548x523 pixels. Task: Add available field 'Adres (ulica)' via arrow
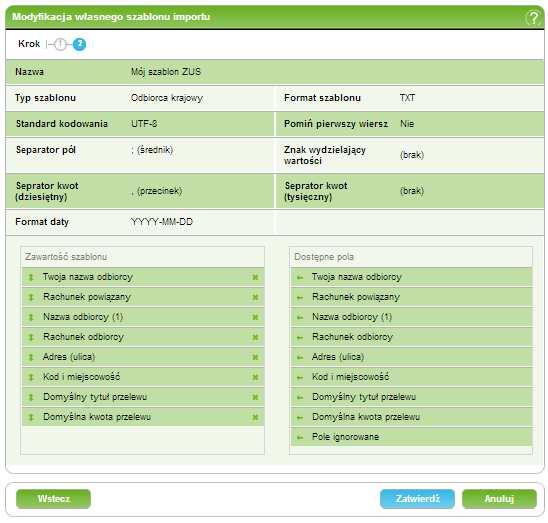[300, 357]
